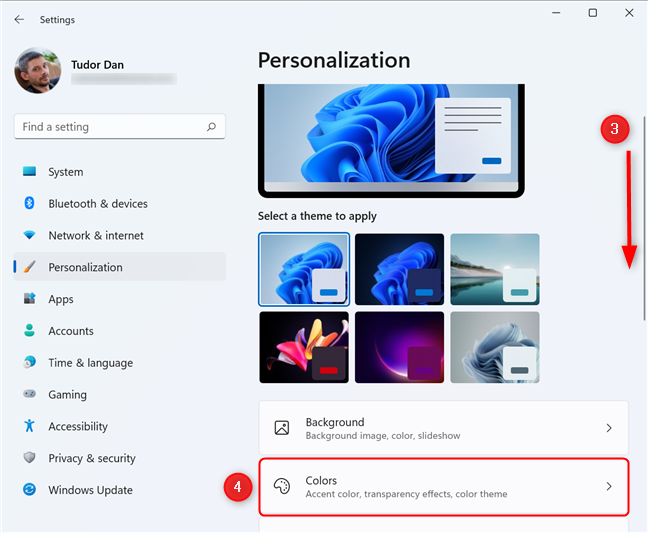The width and height of the screenshot is (648, 533).
Task: Open Windows Update page
Action: [120, 490]
